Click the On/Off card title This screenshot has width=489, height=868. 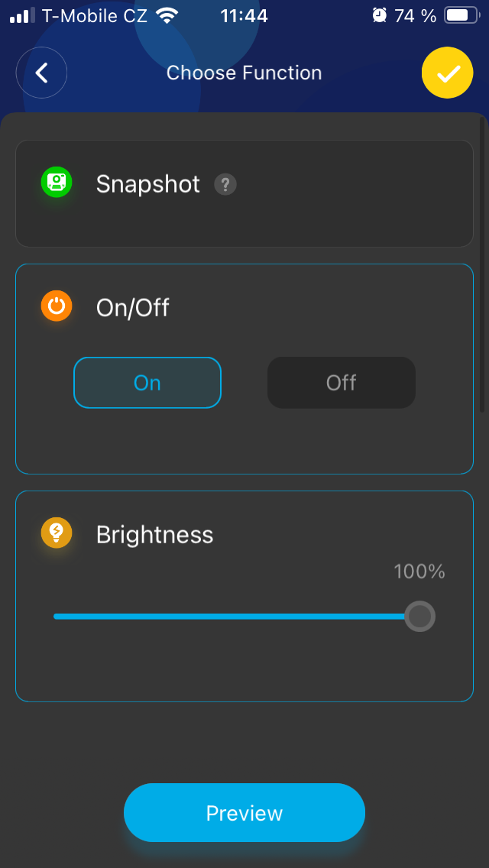(x=132, y=308)
